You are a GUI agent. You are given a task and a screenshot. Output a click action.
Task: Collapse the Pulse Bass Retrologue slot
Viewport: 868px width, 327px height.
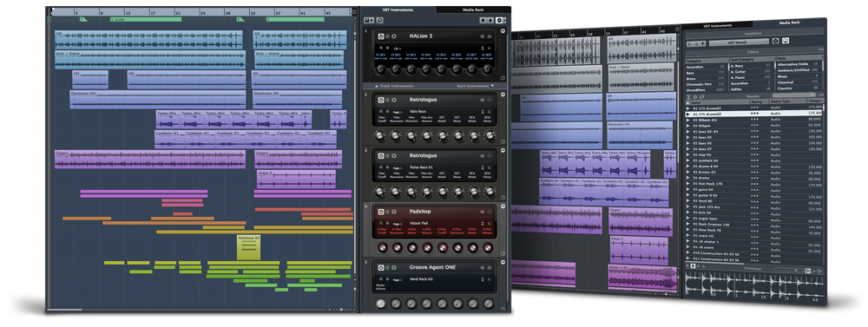point(503,151)
